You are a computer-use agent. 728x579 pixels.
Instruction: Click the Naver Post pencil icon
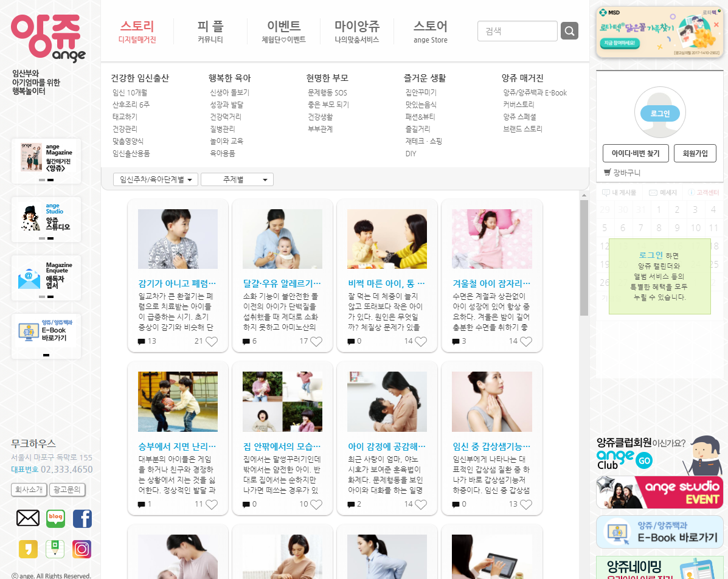click(x=55, y=549)
